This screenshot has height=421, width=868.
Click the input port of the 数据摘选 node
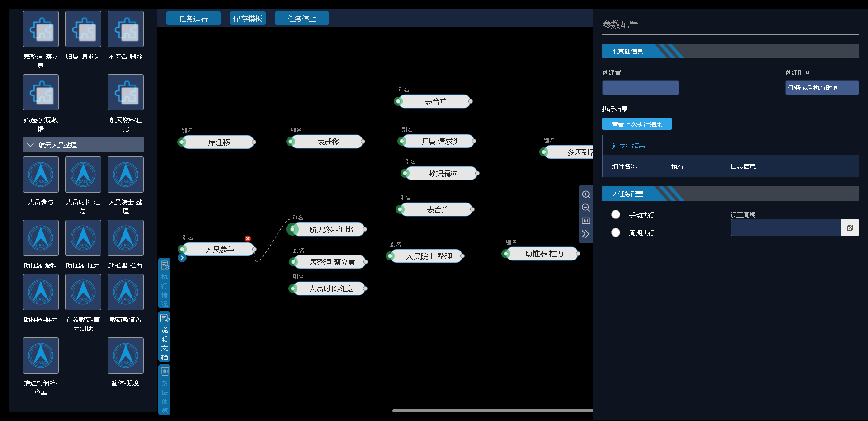click(405, 173)
